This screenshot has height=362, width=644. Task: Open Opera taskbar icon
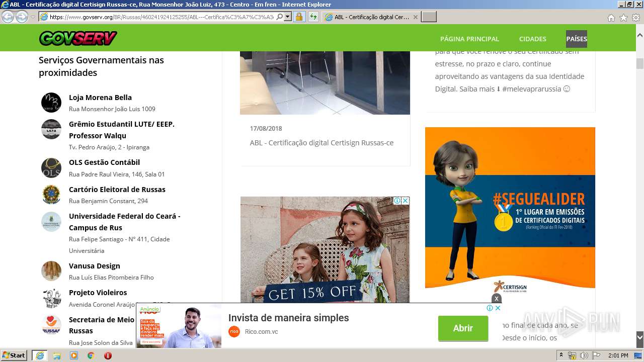[x=108, y=355]
